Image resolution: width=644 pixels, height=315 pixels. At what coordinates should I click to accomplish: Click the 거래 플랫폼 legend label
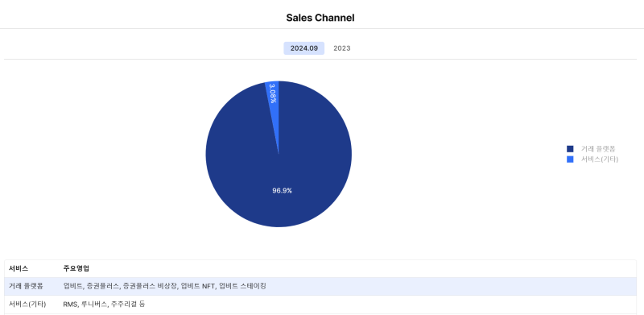point(598,149)
